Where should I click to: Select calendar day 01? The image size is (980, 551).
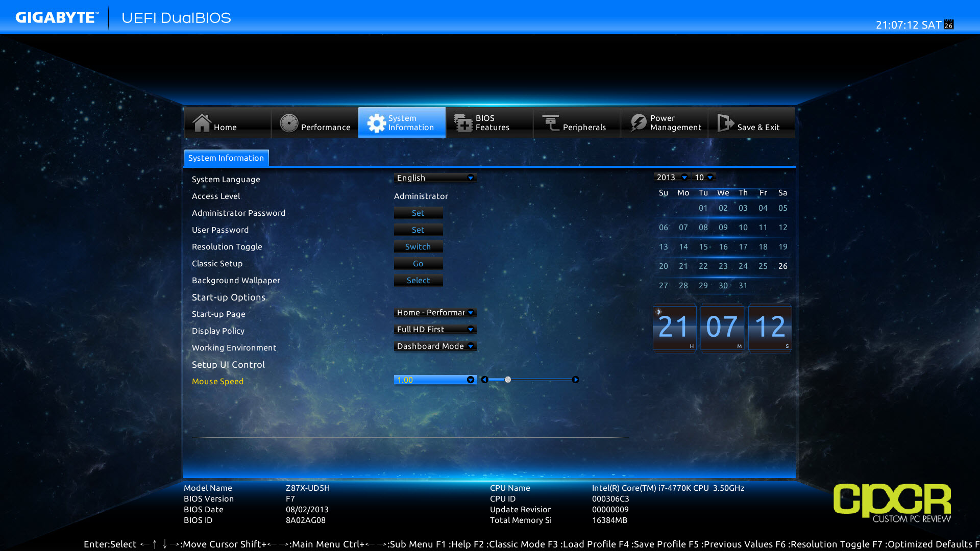[x=703, y=208]
